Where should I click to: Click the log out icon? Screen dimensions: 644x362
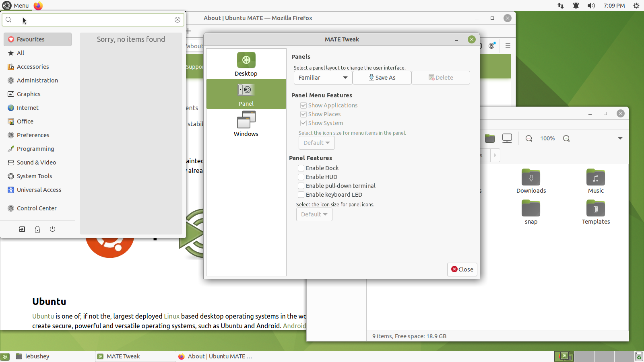[22, 229]
